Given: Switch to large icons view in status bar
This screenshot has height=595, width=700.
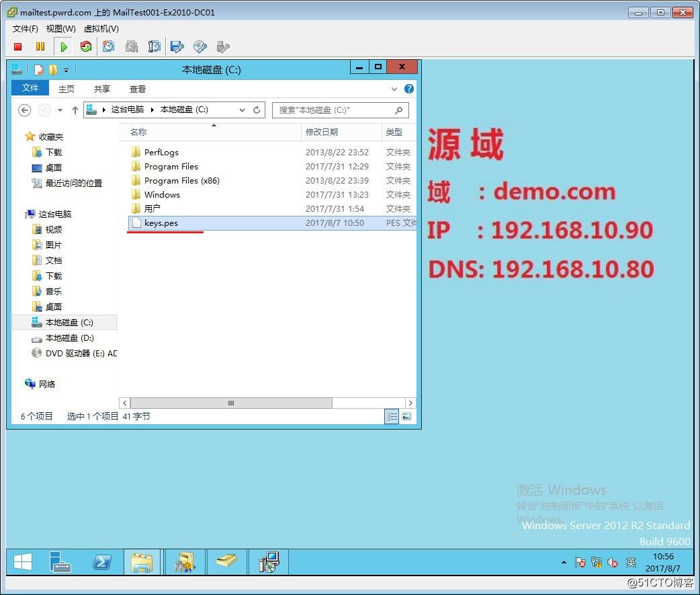Looking at the screenshot, I should point(406,416).
